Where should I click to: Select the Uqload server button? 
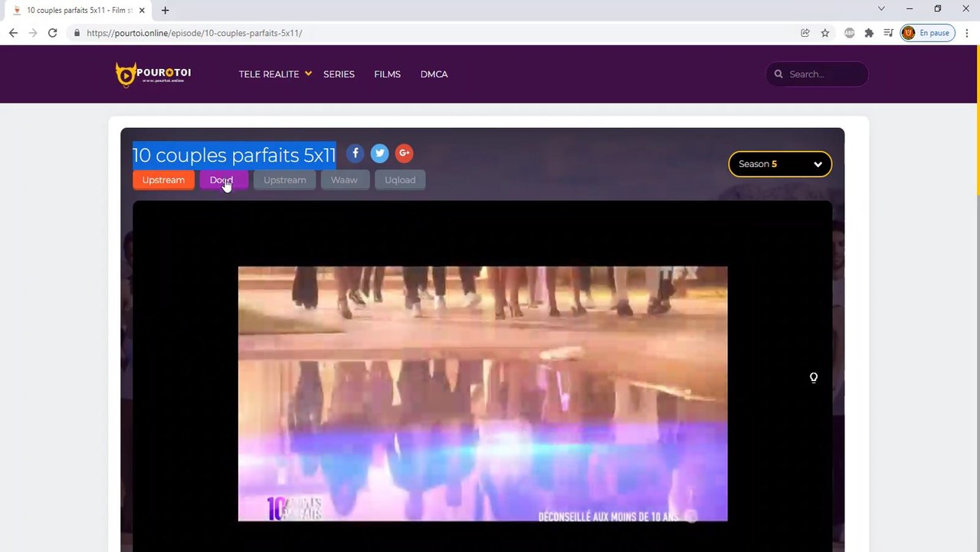click(x=400, y=180)
